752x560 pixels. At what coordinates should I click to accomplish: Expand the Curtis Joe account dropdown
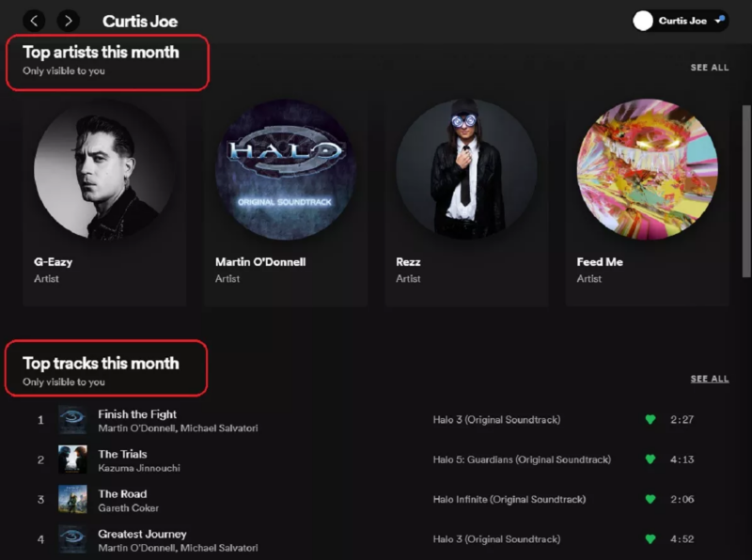719,20
